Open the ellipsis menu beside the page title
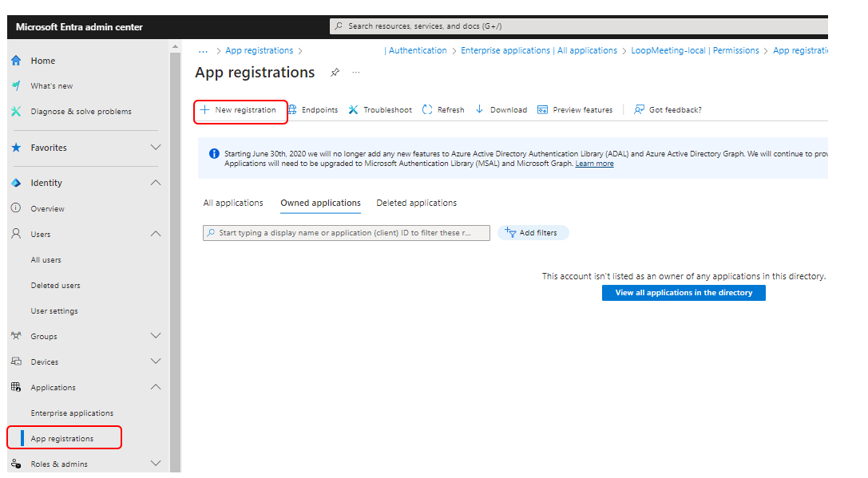Image resolution: width=868 pixels, height=478 pixels. pyautogui.click(x=356, y=73)
